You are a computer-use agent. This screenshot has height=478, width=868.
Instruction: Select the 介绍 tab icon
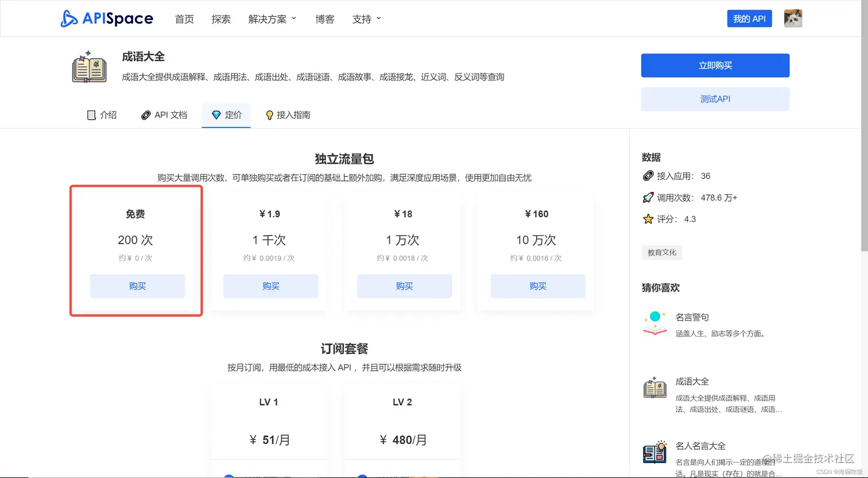coord(92,115)
